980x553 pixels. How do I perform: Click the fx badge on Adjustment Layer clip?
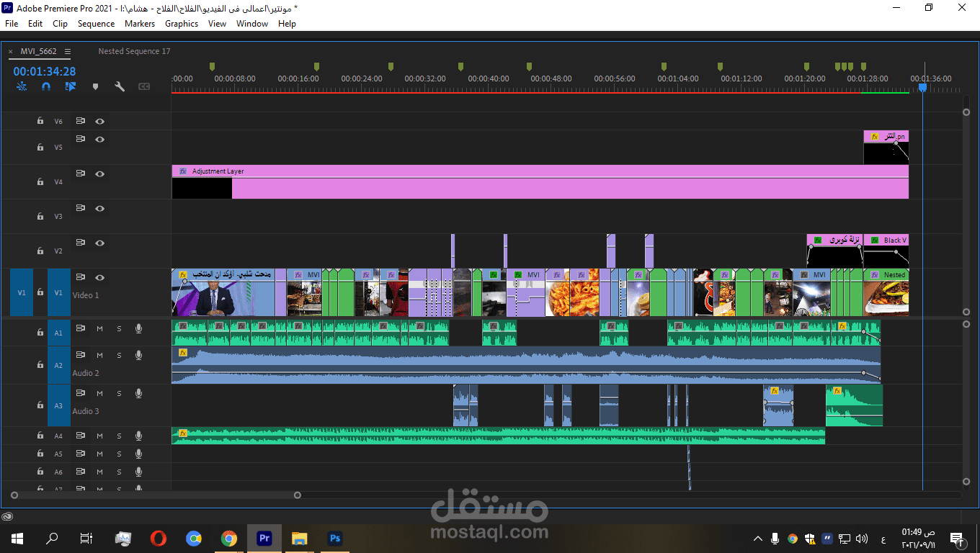[x=183, y=171]
